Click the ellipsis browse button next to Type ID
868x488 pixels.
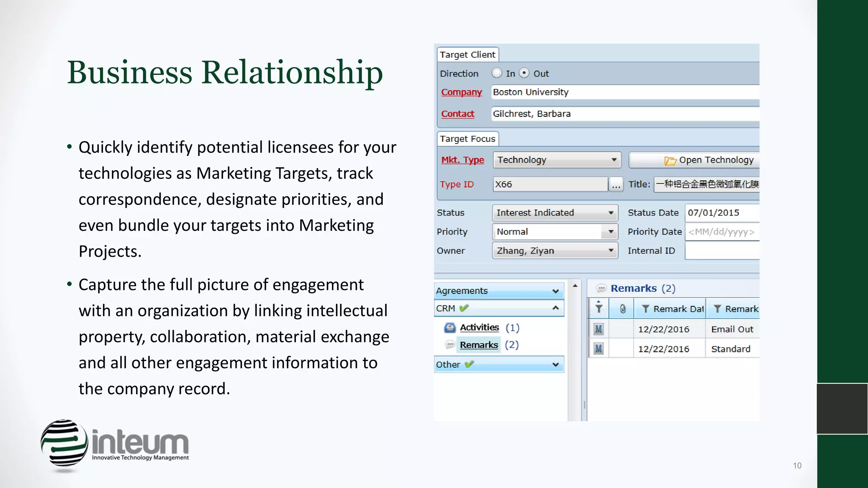[x=616, y=184]
